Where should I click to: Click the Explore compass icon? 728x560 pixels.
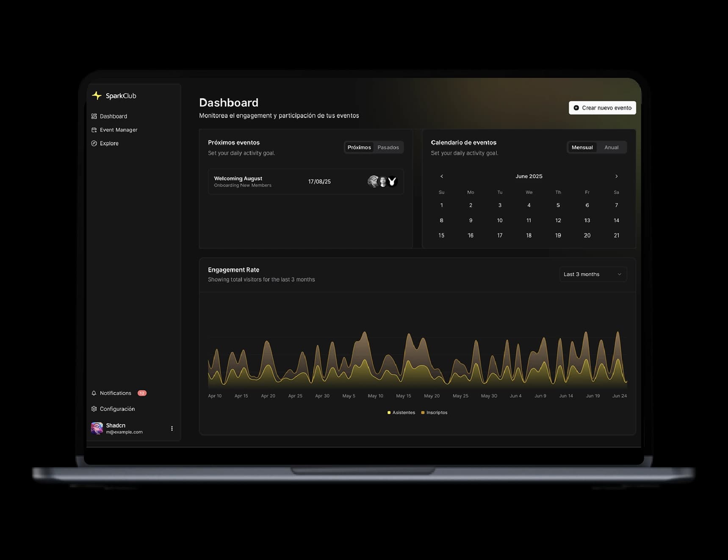coord(94,143)
